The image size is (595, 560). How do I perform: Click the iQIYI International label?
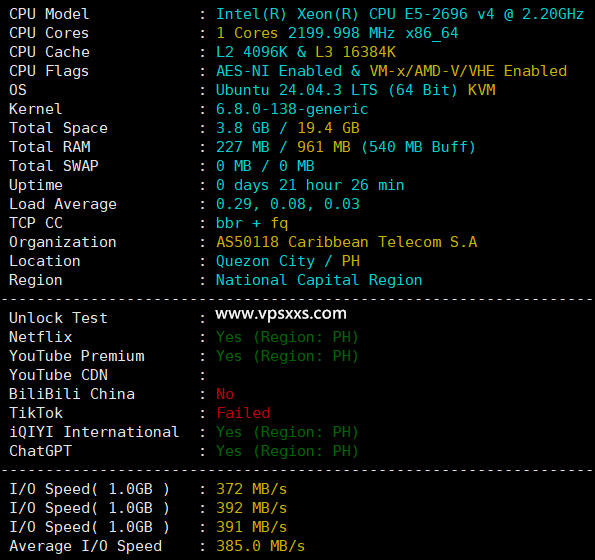(94, 432)
